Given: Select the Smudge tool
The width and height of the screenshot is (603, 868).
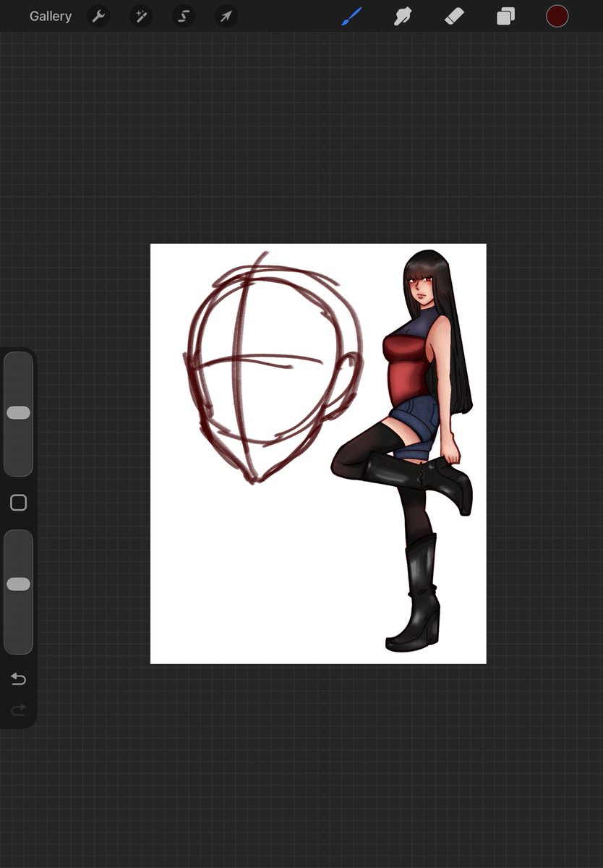Looking at the screenshot, I should [x=403, y=16].
